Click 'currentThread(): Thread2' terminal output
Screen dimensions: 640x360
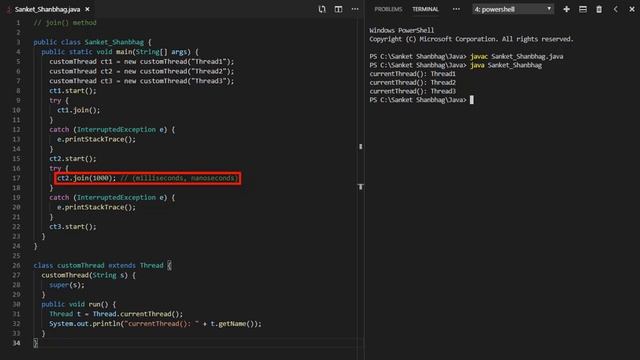[x=413, y=82]
